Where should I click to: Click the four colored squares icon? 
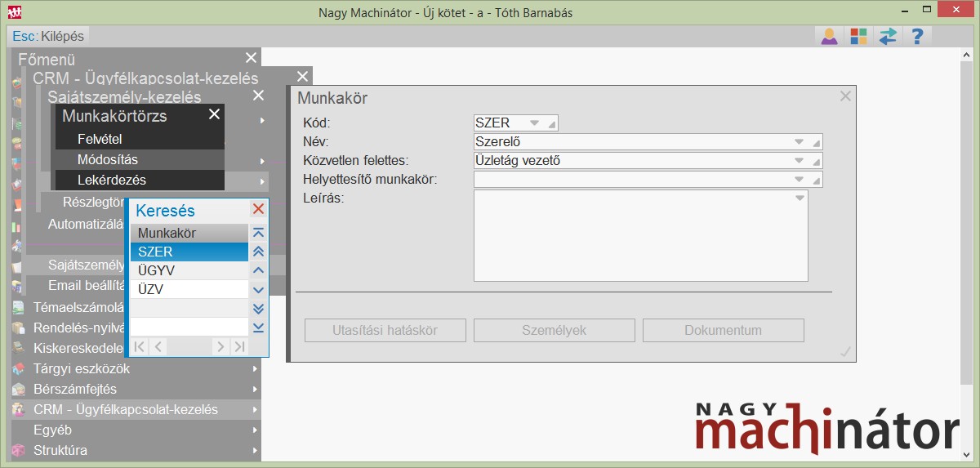click(858, 37)
